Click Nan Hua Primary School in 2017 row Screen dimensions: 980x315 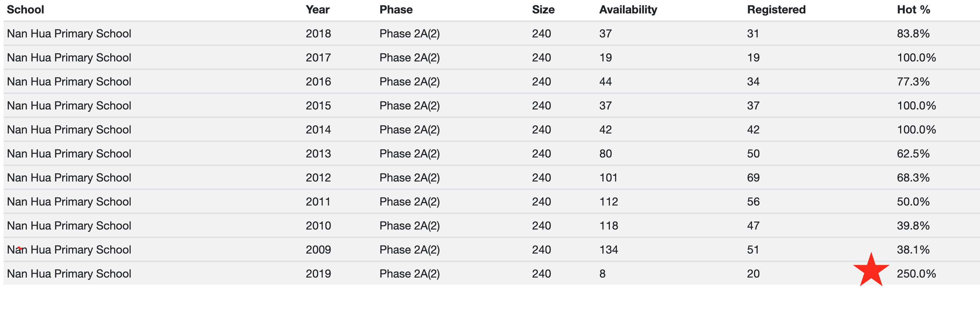(x=69, y=58)
